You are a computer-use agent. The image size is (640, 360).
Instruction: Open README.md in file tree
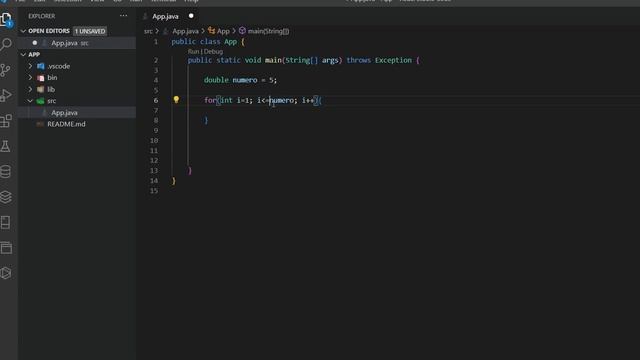[66, 124]
